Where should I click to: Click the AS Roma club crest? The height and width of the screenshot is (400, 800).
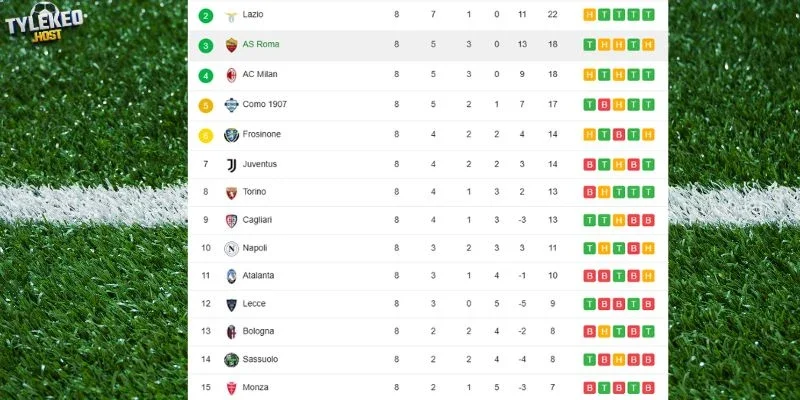(232, 45)
